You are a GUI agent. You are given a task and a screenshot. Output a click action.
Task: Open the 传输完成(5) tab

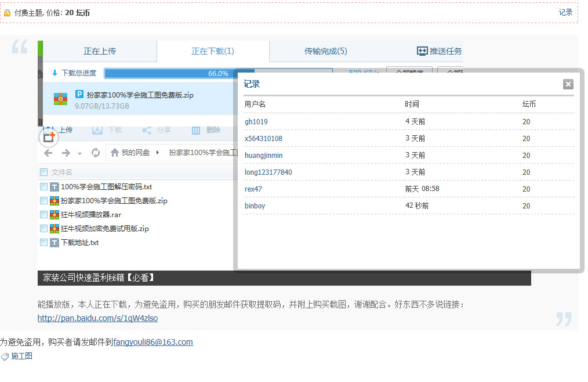[x=325, y=51]
